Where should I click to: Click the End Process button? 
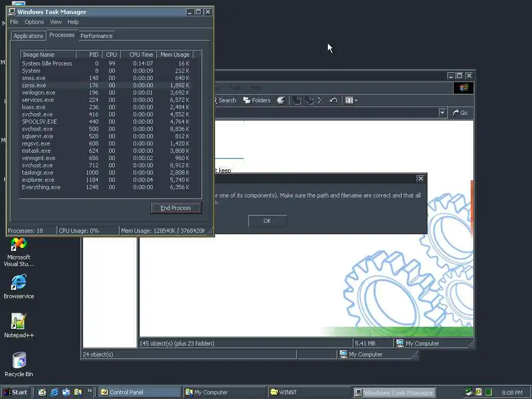click(x=176, y=208)
